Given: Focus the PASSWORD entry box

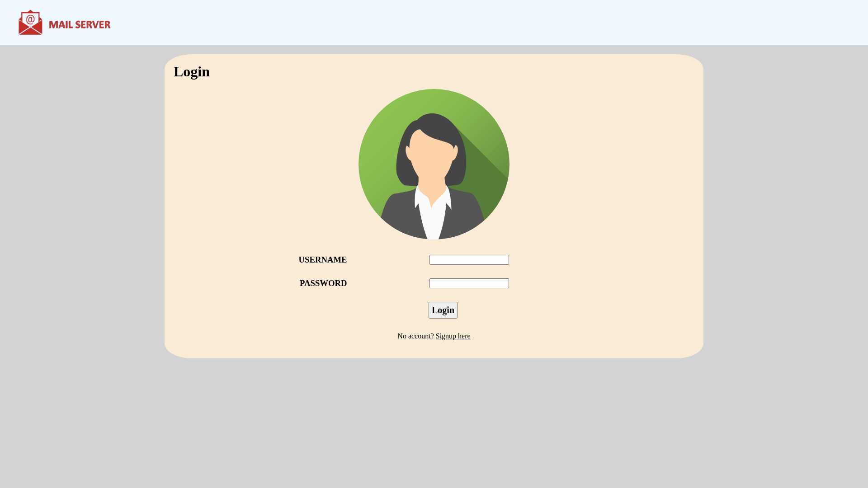Looking at the screenshot, I should coord(469,283).
